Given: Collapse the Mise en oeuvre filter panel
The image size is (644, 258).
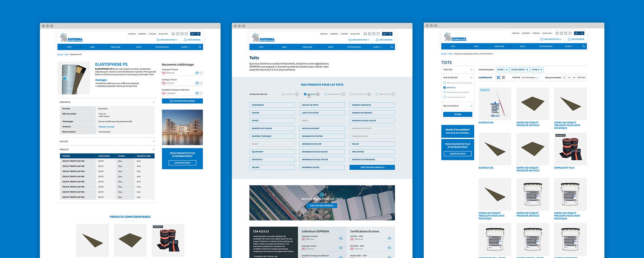Looking at the screenshot, I should click(x=471, y=77).
